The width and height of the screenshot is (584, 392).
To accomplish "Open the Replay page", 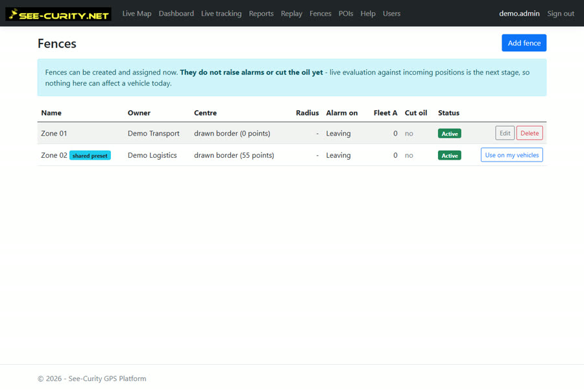I will (x=291, y=14).
